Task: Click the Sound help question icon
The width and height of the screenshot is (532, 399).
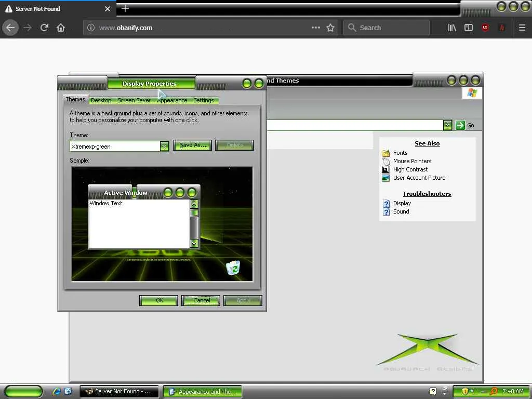Action: tap(387, 212)
